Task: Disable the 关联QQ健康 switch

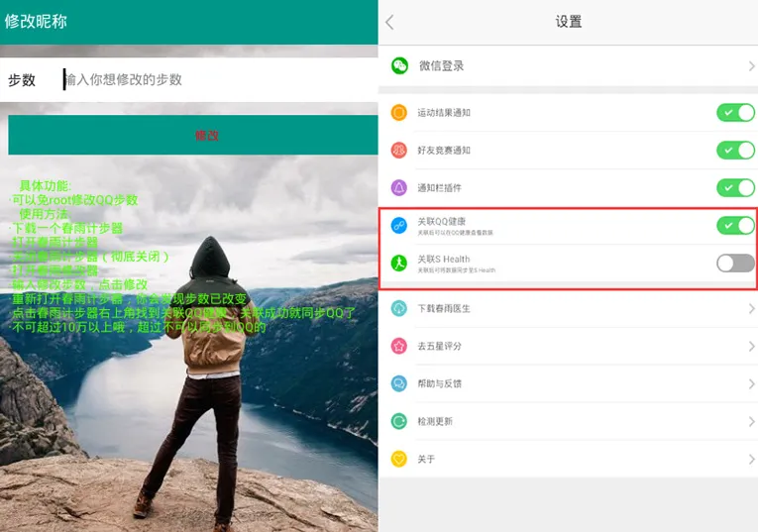Action: [735, 225]
